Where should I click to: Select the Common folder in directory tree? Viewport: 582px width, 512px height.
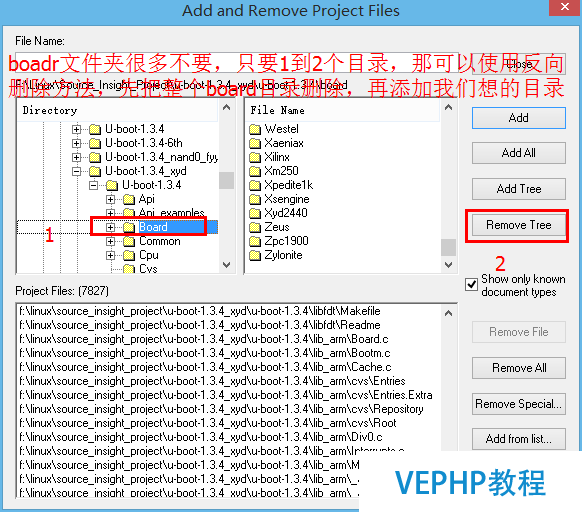[x=160, y=241]
